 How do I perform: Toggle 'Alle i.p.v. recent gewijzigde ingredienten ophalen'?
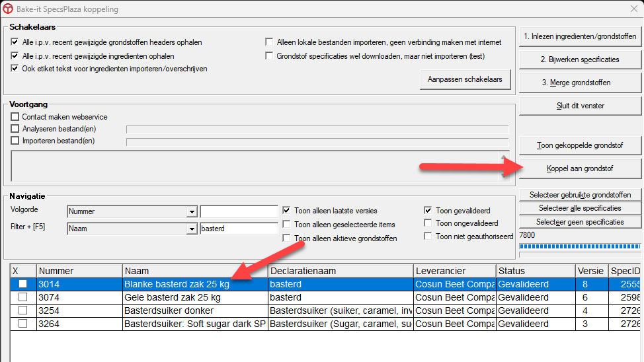pyautogui.click(x=15, y=55)
